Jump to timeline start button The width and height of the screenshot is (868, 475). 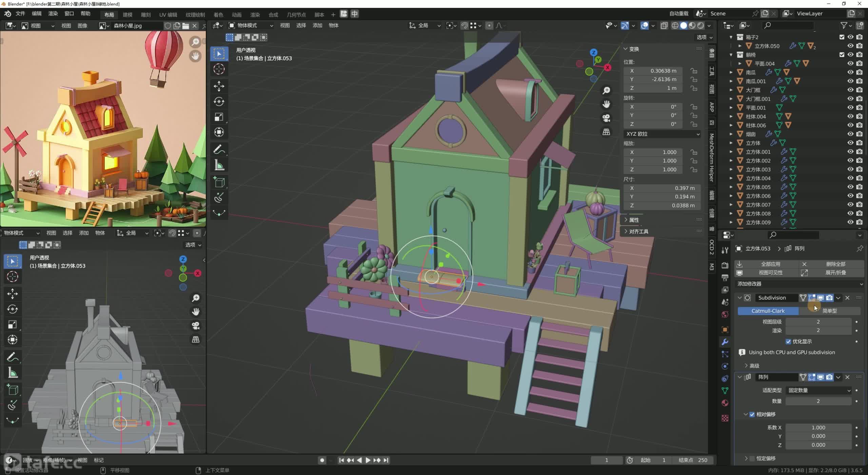(341, 460)
